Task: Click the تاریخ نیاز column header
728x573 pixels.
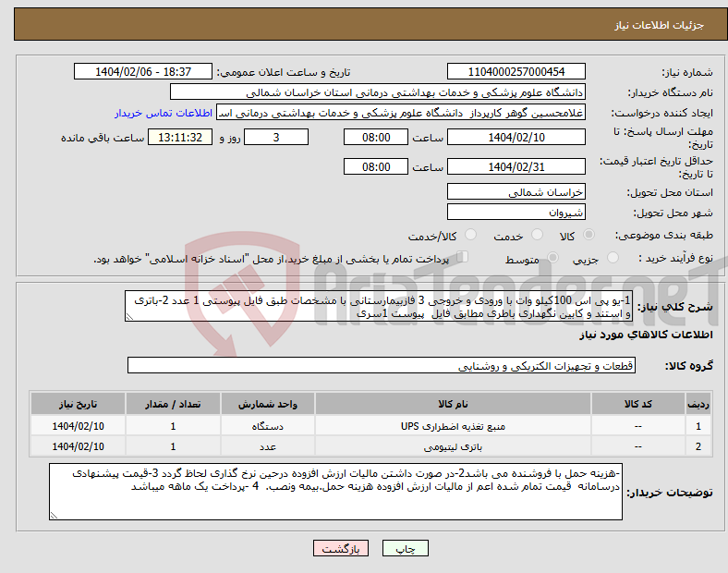Action: (x=78, y=404)
